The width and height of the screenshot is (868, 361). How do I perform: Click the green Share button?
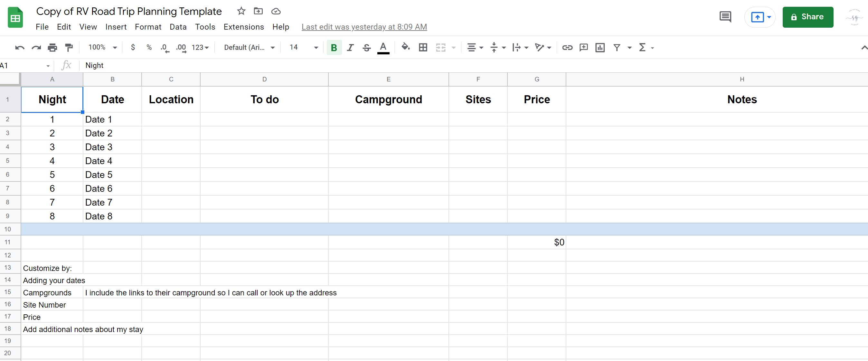[807, 17]
